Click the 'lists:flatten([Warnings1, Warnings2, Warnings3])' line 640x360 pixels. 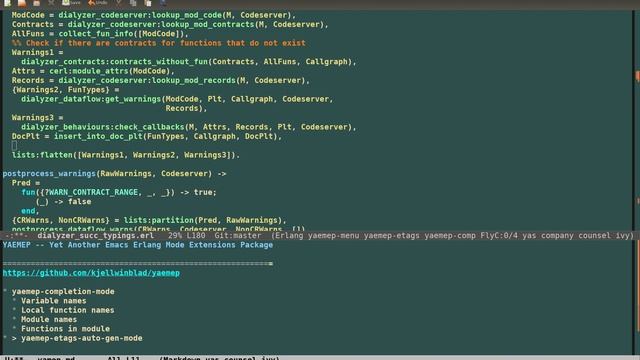[x=126, y=156]
